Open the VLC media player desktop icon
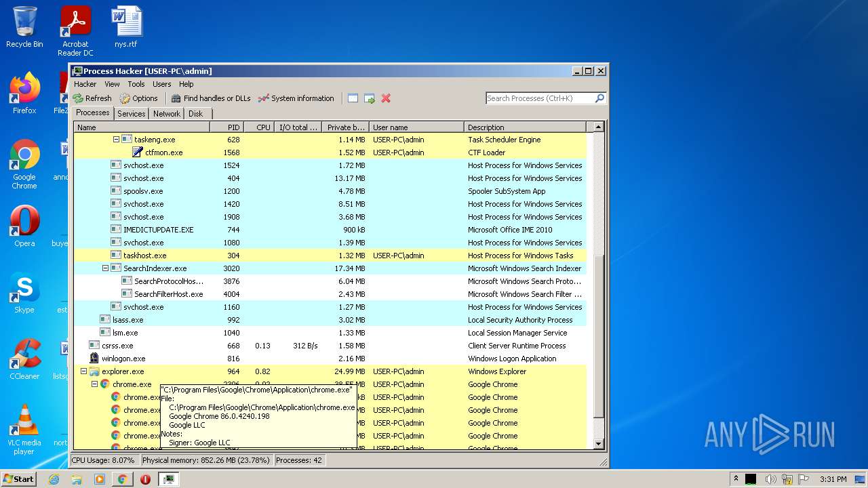The image size is (868, 488). [x=24, y=430]
